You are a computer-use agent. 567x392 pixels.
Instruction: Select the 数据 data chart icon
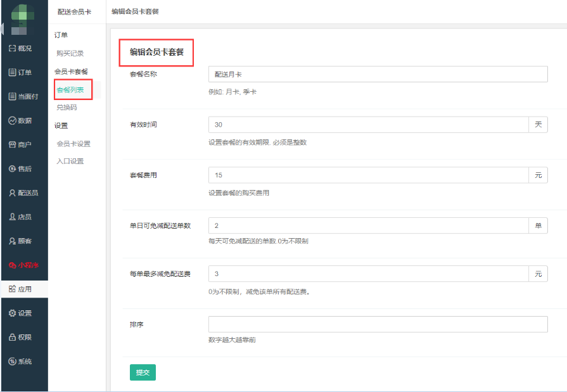tap(12, 120)
